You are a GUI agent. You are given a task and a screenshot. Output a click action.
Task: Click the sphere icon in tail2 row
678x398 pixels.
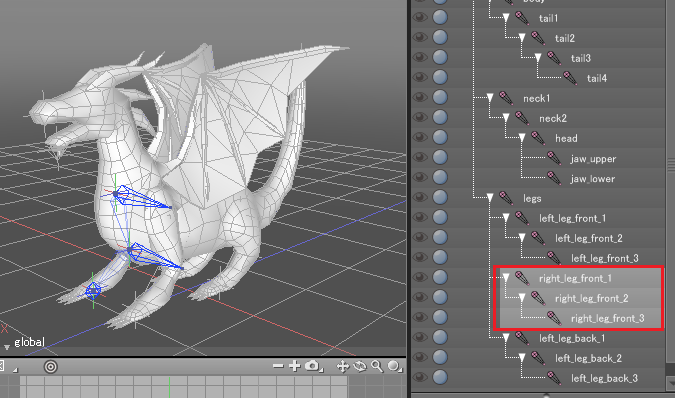coord(440,38)
